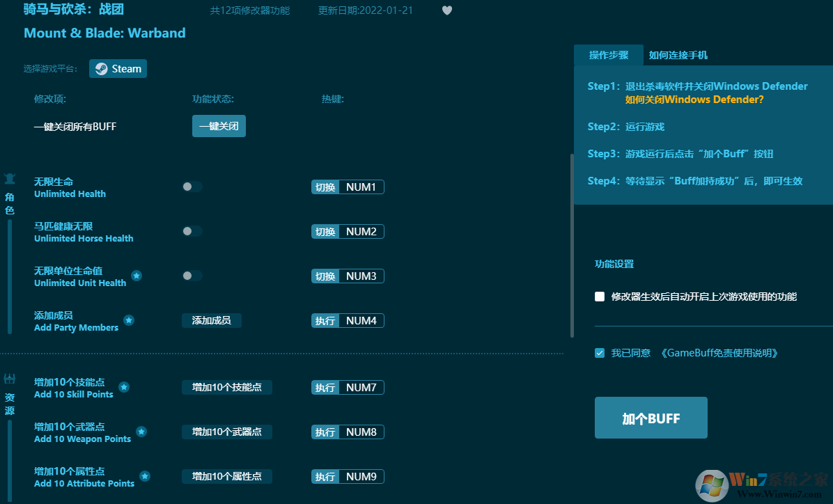The image size is (833, 504).
Task: Open the 如何关闭Windows Defender link
Action: coord(695,100)
